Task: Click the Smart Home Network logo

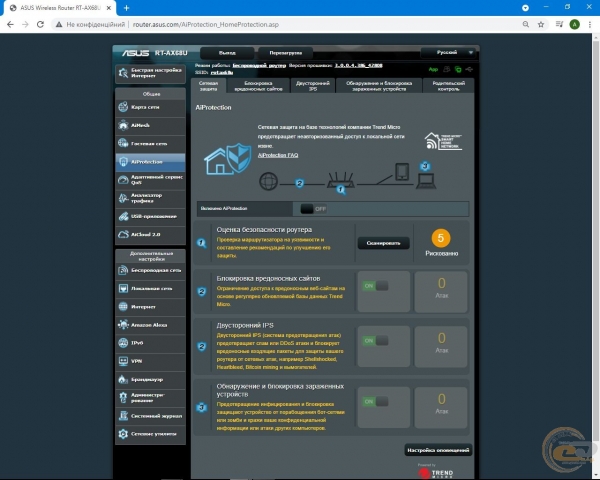Action: [x=443, y=141]
